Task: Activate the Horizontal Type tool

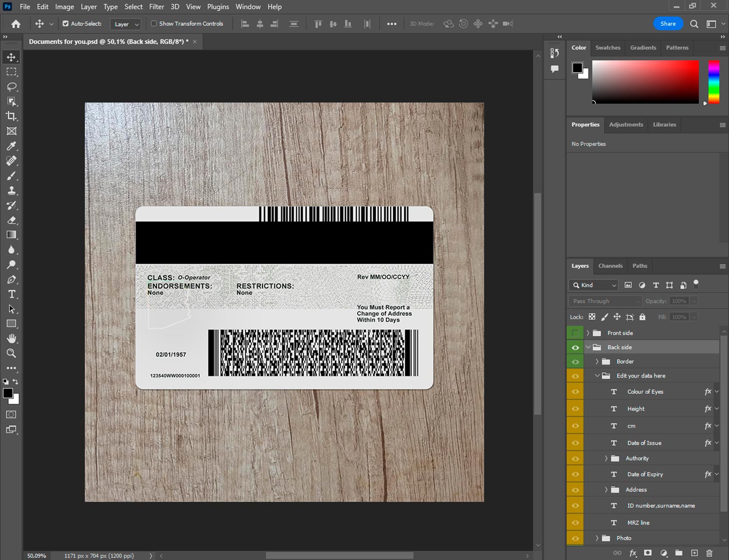Action: click(x=11, y=294)
